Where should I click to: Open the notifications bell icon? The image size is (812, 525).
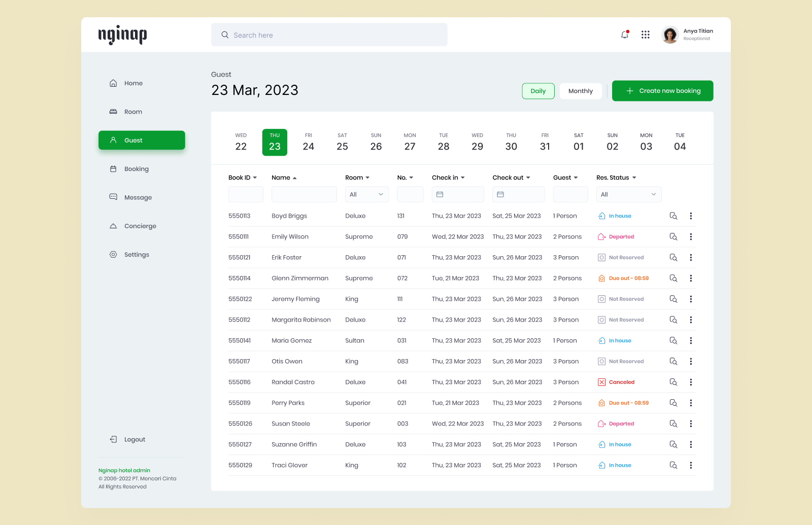click(x=624, y=34)
